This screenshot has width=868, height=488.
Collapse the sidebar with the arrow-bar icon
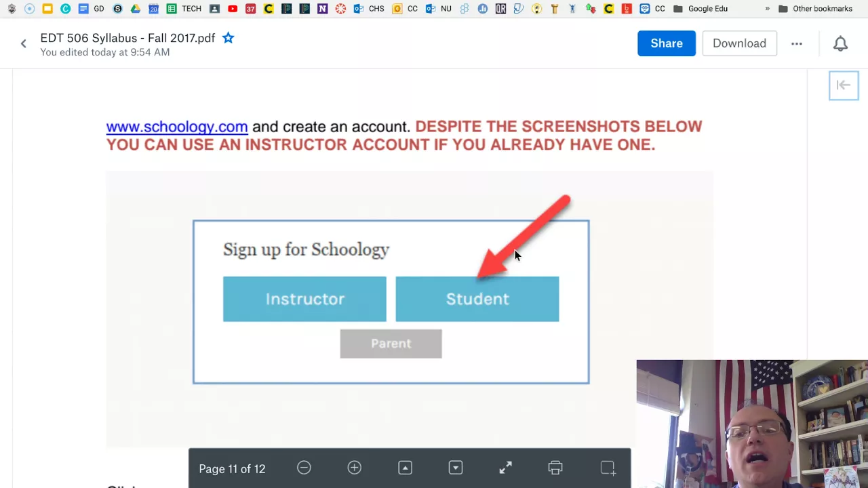844,85
